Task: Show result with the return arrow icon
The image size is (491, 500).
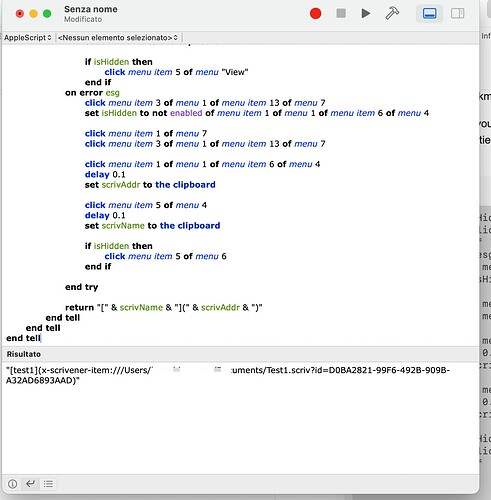Action: tap(30, 484)
